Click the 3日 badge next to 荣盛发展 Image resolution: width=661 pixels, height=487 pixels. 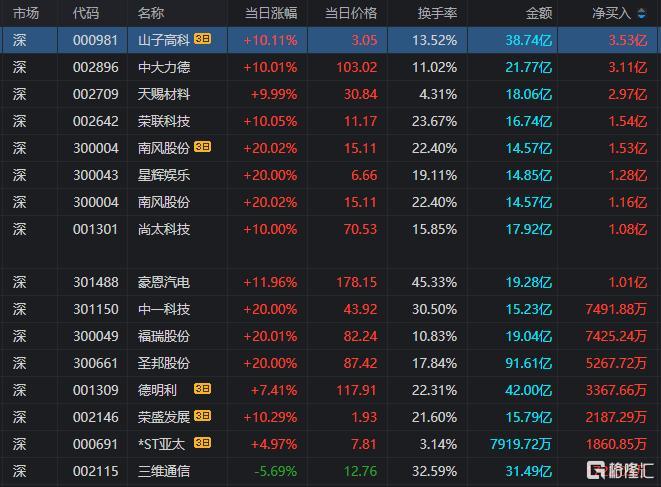pos(202,416)
